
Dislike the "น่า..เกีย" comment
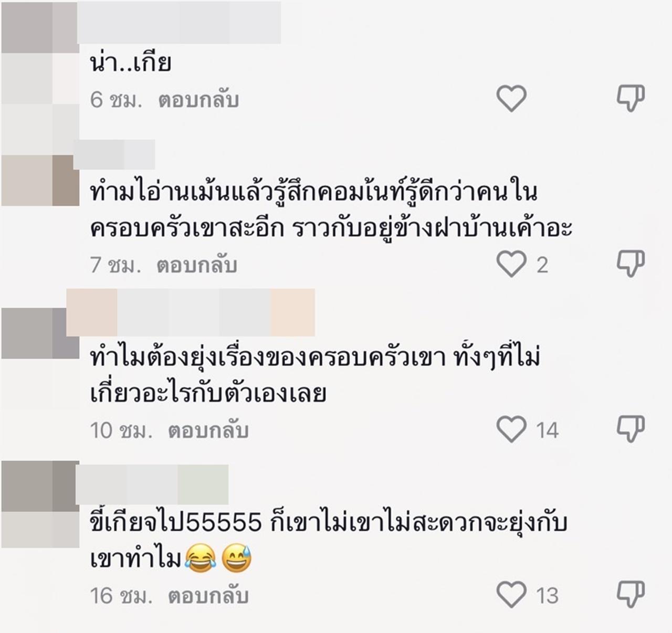[x=630, y=98]
